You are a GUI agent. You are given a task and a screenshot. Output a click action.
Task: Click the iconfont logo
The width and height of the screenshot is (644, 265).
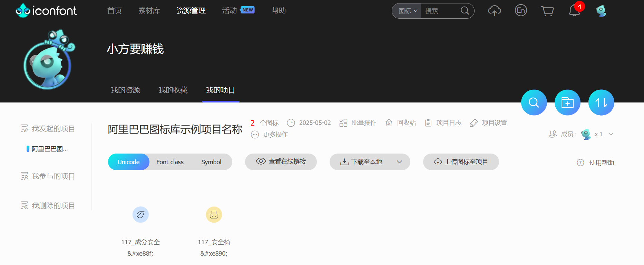point(46,11)
